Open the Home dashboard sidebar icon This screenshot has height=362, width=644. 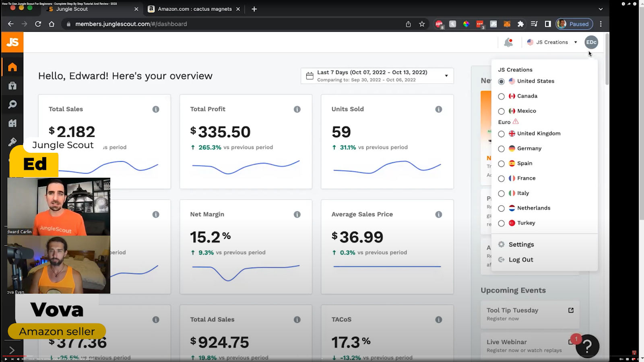tap(12, 67)
